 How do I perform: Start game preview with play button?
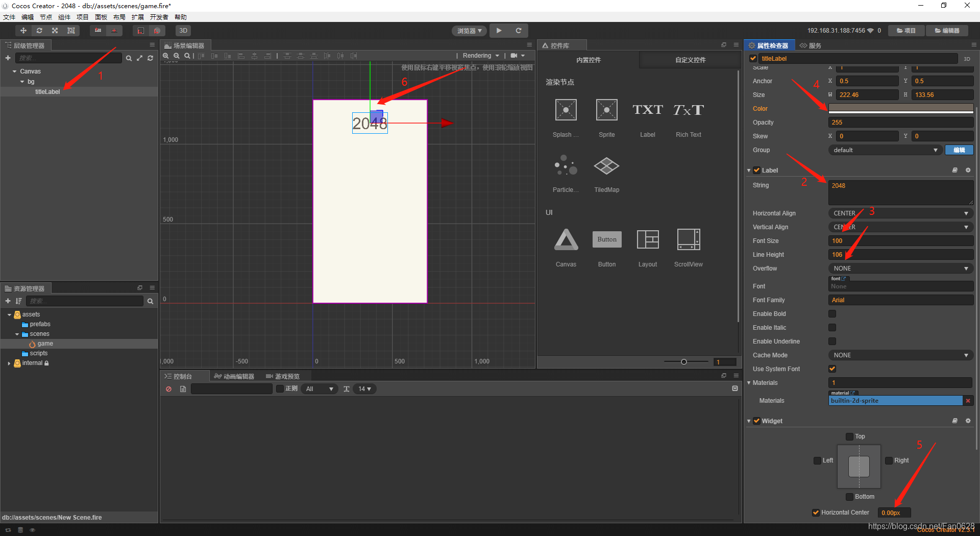pyautogui.click(x=499, y=31)
